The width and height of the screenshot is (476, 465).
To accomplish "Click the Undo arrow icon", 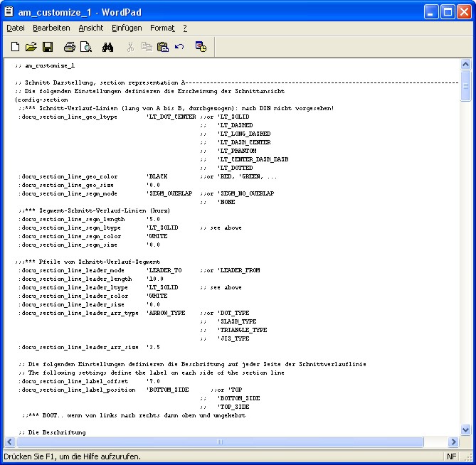I will click(179, 47).
